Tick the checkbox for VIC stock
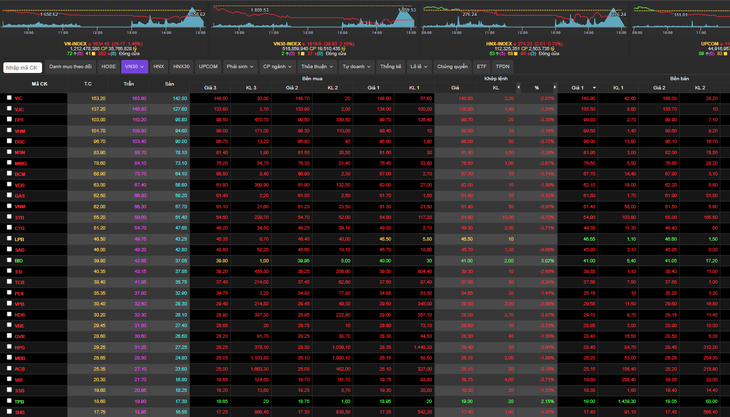Viewport: 730px width, 417px height. point(9,98)
